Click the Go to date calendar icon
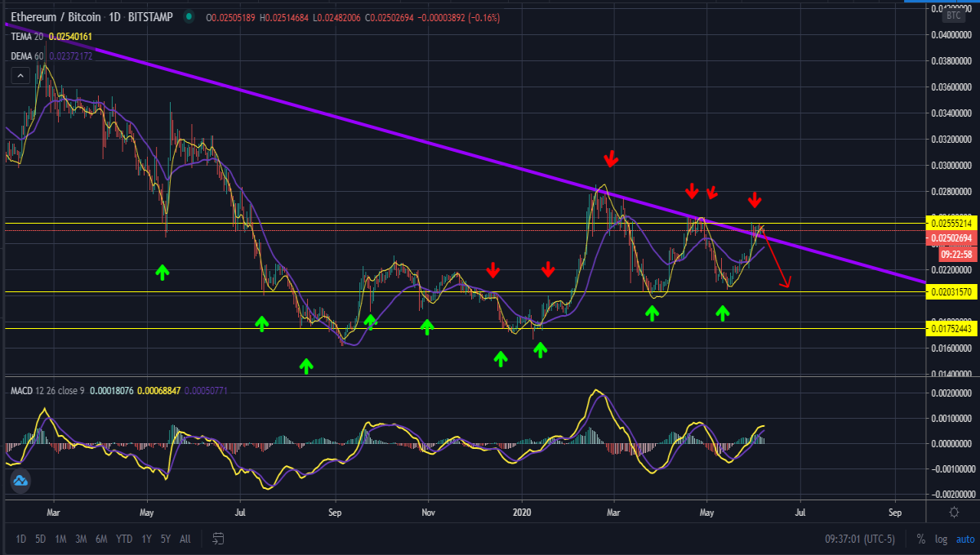Image resolution: width=980 pixels, height=555 pixels. [218, 539]
